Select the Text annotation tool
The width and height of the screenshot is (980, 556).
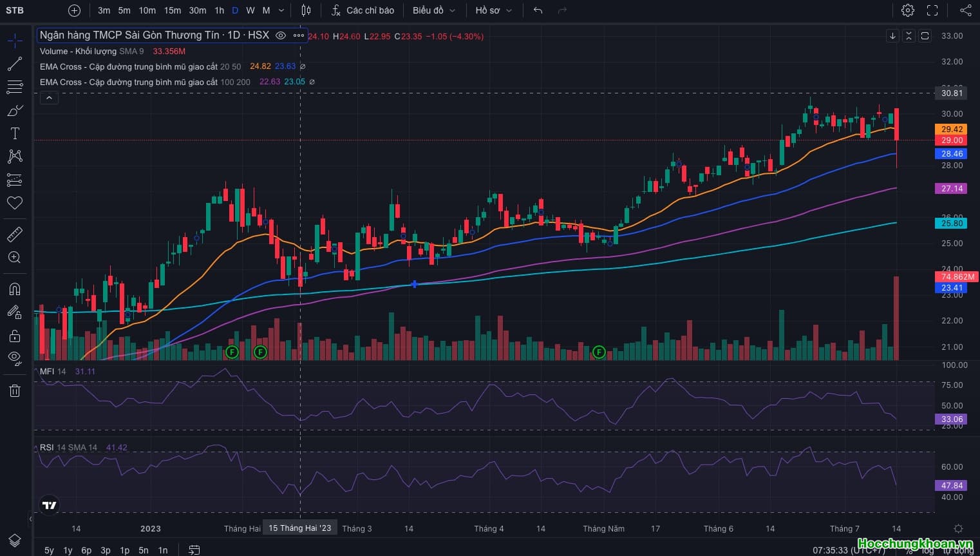[15, 133]
